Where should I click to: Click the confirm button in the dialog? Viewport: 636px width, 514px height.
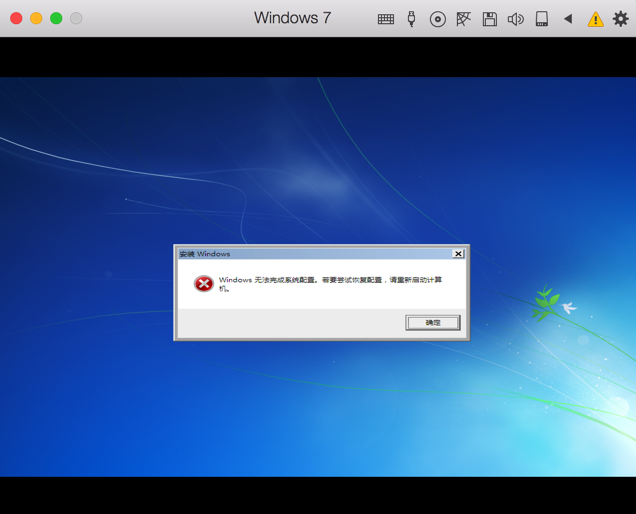(433, 323)
